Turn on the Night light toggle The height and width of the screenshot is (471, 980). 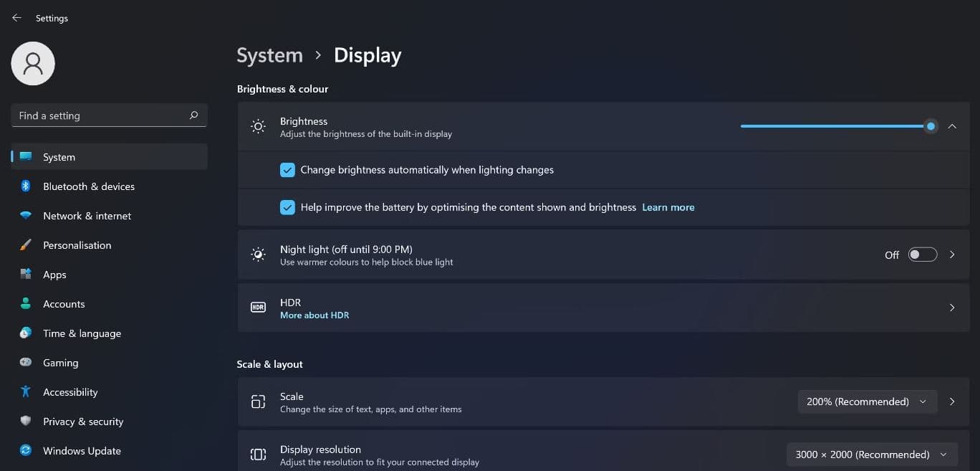click(x=923, y=254)
